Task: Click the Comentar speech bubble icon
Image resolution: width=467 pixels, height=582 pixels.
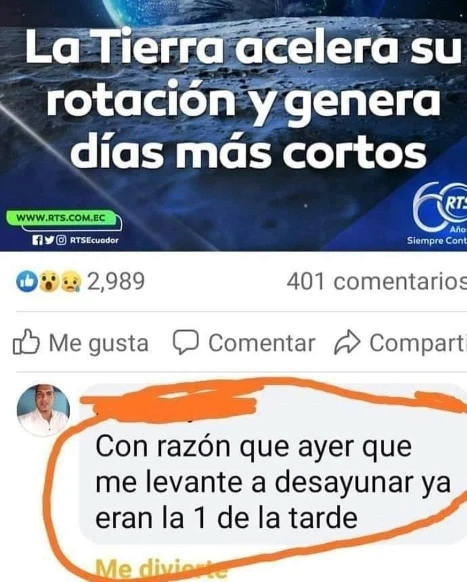Action: click(x=186, y=342)
